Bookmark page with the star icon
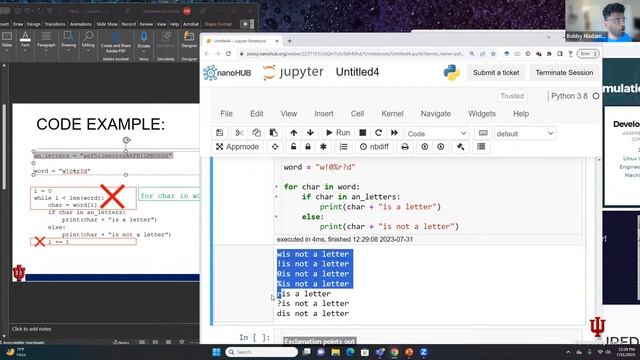 493,54
